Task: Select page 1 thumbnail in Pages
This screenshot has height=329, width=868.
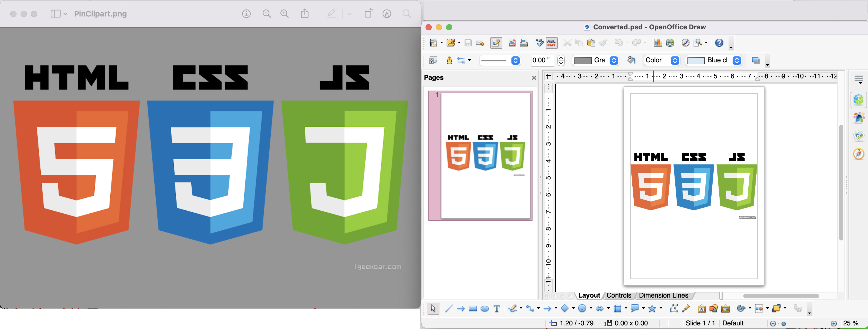Action: [480, 156]
